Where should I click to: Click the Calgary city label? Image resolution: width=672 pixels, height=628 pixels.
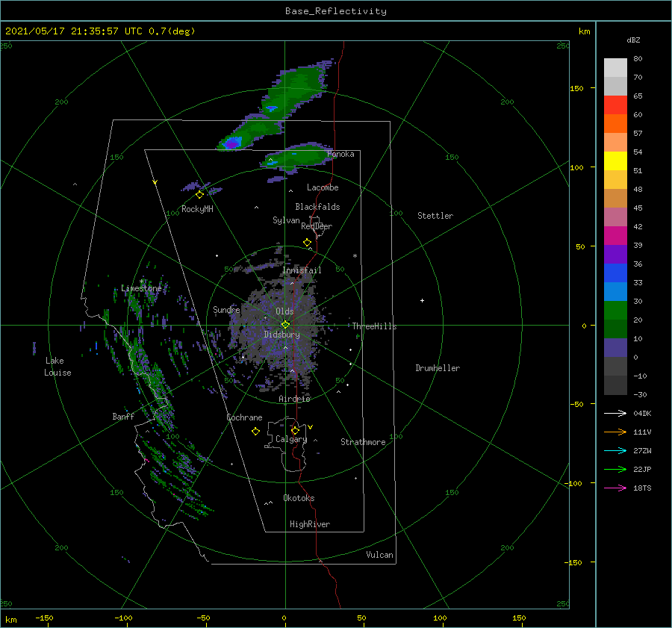pyautogui.click(x=291, y=439)
